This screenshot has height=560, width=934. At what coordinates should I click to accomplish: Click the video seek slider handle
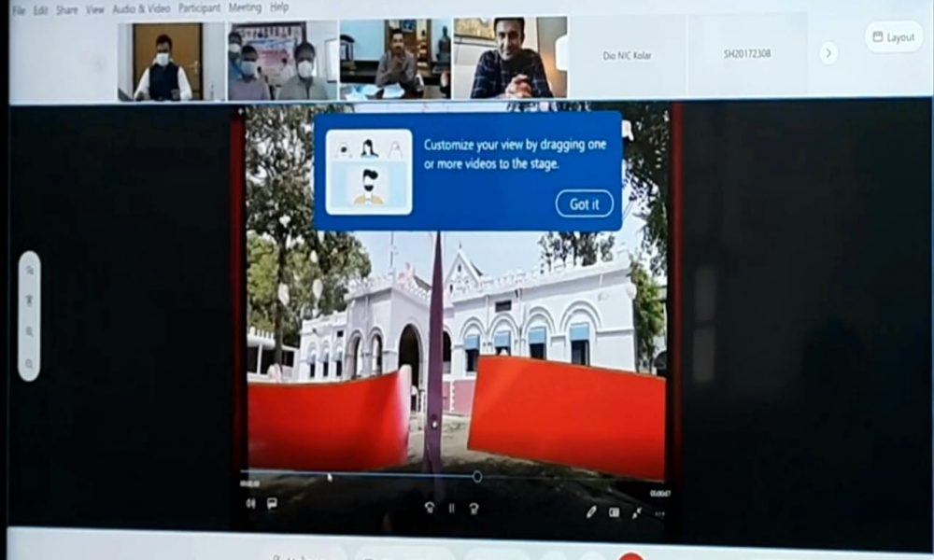(x=477, y=477)
